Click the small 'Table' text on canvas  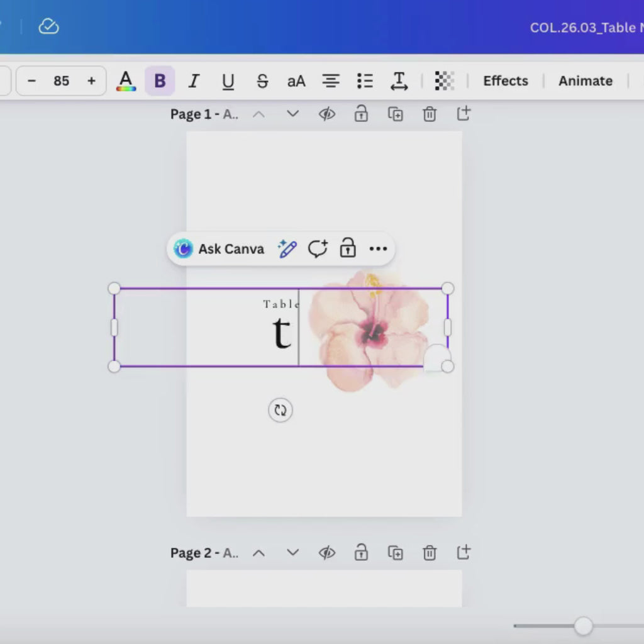pyautogui.click(x=281, y=304)
